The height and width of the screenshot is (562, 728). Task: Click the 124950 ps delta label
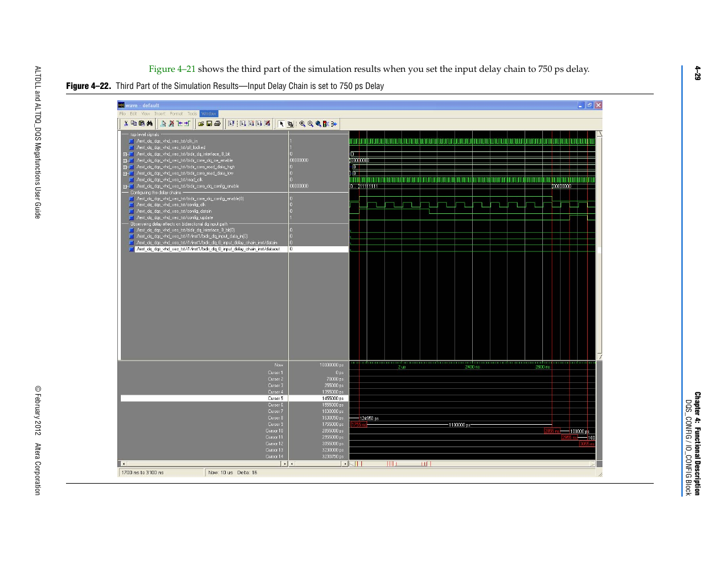[x=369, y=418]
